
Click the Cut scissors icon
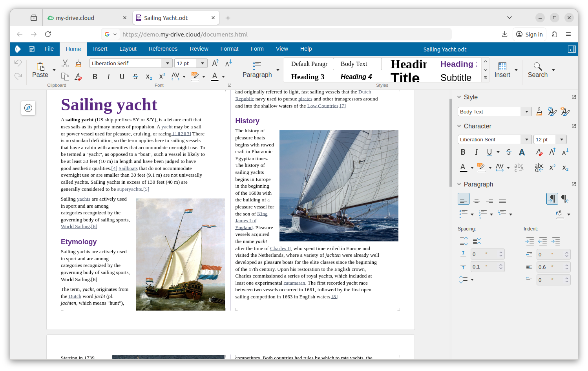[65, 63]
